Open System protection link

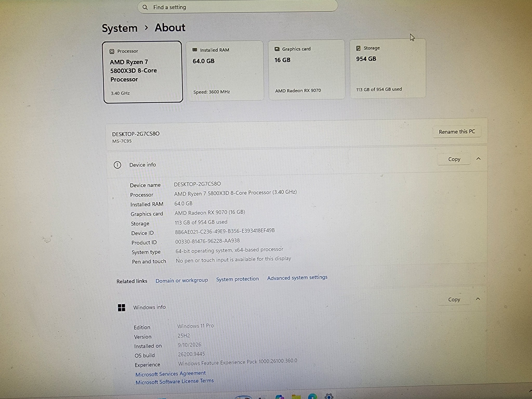(237, 279)
